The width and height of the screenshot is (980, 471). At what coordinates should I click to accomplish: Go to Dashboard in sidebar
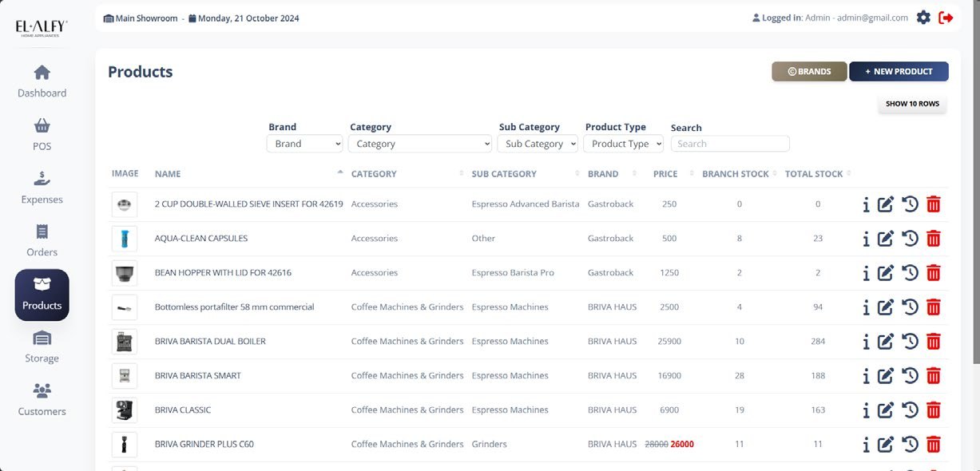coord(42,82)
